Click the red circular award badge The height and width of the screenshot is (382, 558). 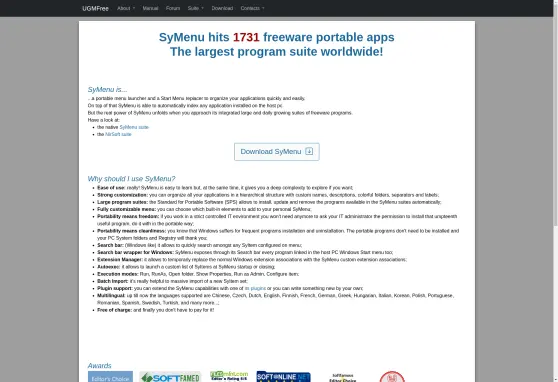coord(392,377)
